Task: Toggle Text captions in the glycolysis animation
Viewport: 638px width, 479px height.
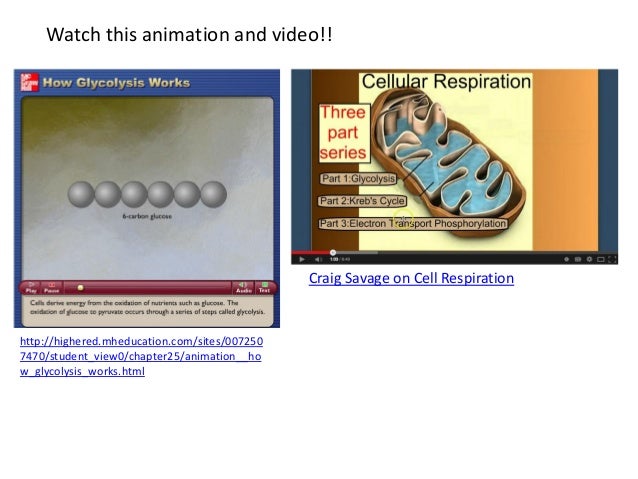Action: click(x=264, y=288)
